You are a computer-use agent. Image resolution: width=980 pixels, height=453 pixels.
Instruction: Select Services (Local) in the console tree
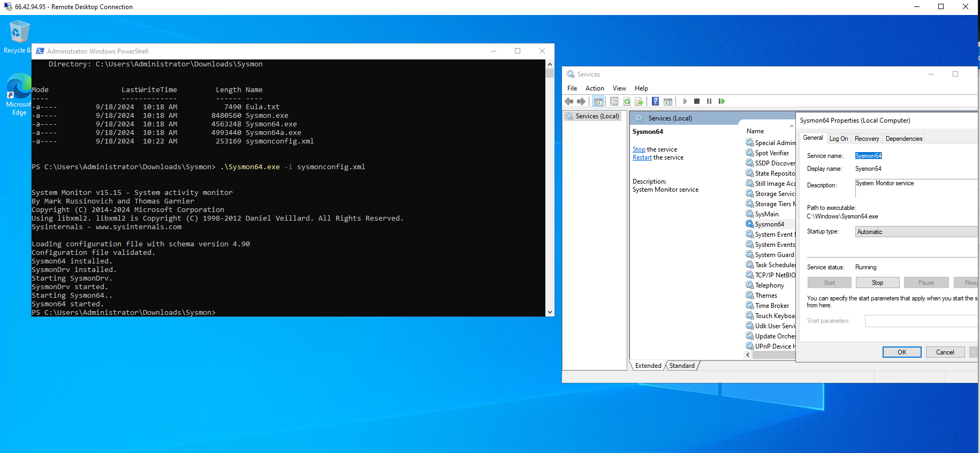click(592, 116)
